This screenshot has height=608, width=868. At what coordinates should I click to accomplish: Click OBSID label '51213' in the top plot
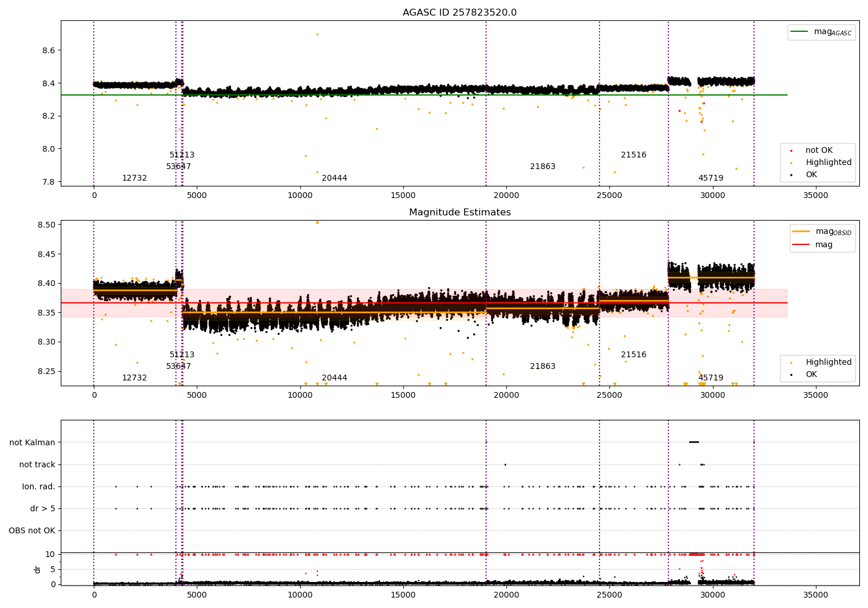coord(182,155)
